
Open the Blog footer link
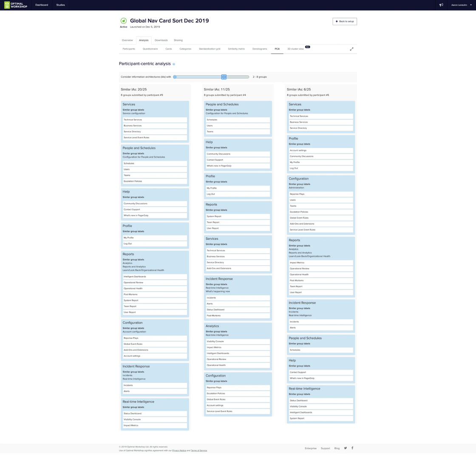click(337, 448)
